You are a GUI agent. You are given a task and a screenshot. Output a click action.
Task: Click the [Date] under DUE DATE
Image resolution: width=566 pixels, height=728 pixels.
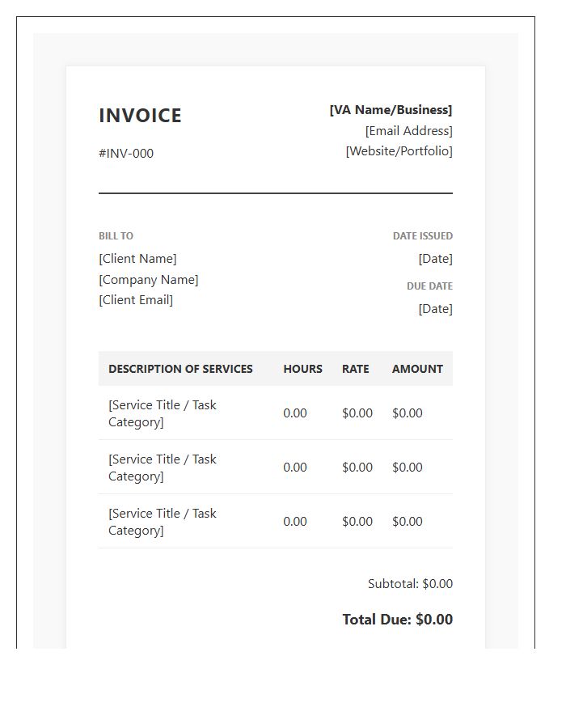pyautogui.click(x=435, y=309)
